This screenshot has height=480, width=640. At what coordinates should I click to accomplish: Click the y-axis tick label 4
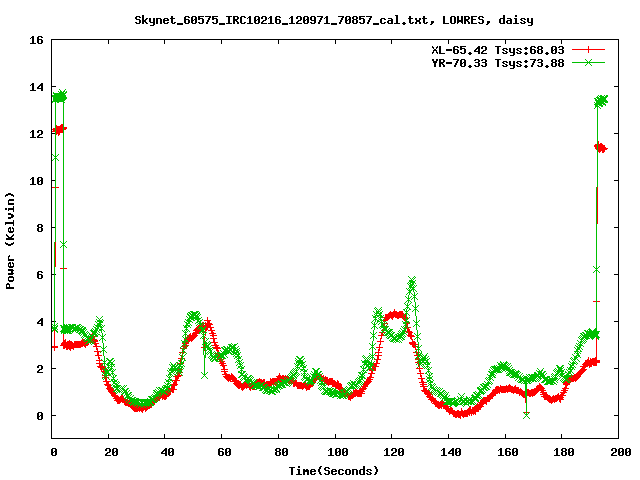40,322
